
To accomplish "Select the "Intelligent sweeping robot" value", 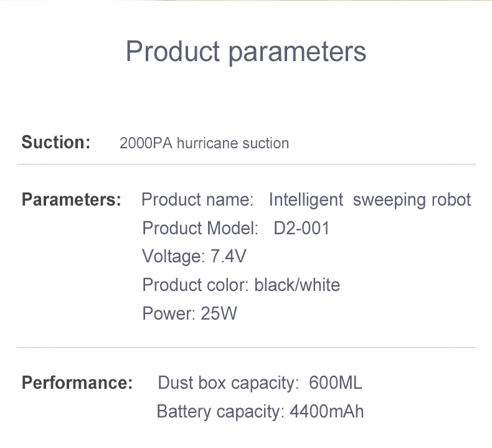I will click(370, 200).
